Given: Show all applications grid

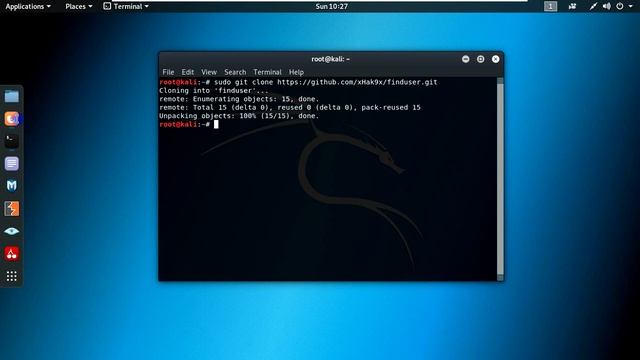Looking at the screenshot, I should click(11, 276).
